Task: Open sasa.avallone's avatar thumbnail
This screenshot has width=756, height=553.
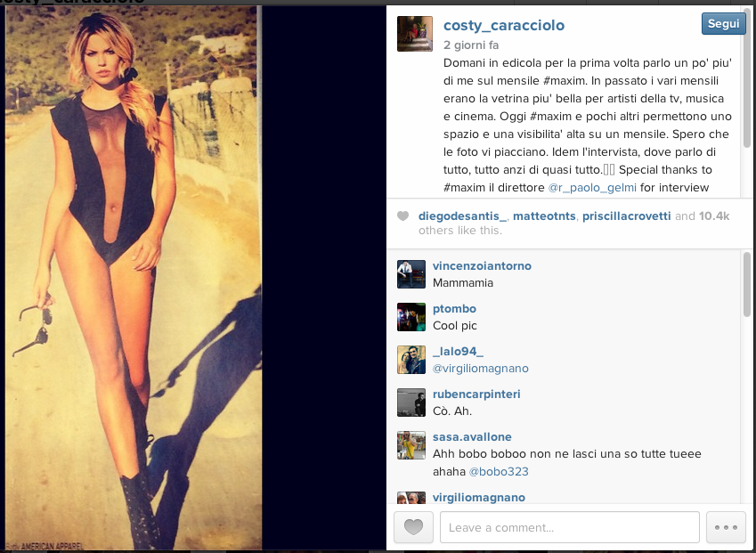Action: [x=411, y=445]
